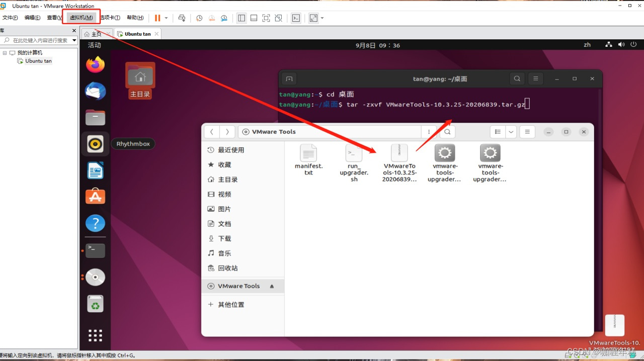
Task: Revert to snapshot using the orange clock icon
Action: tap(212, 18)
